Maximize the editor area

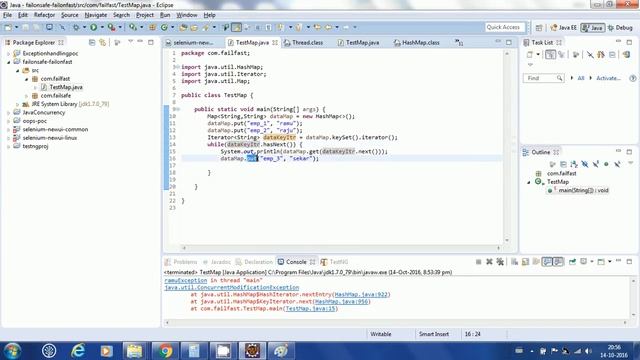[509, 42]
